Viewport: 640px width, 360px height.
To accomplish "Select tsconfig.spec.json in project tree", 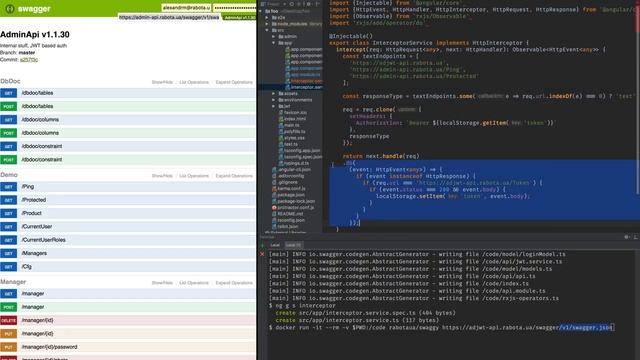I will [303, 157].
